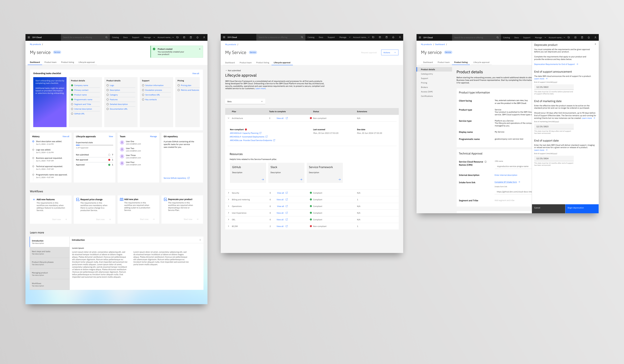Click the Add new features plus icon

34,199
